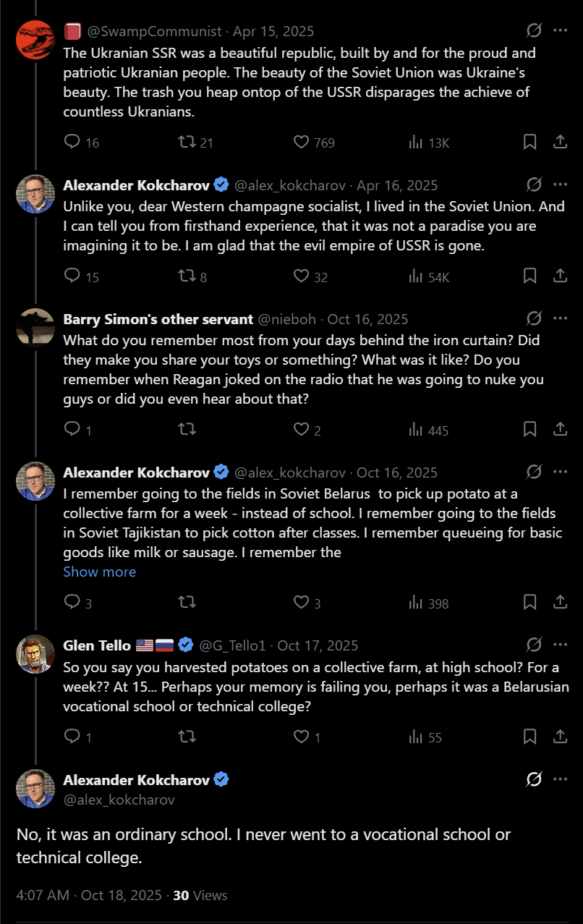Open Grok action on Glen Tello's post
Screen dimensions: 583x924
click(x=534, y=644)
